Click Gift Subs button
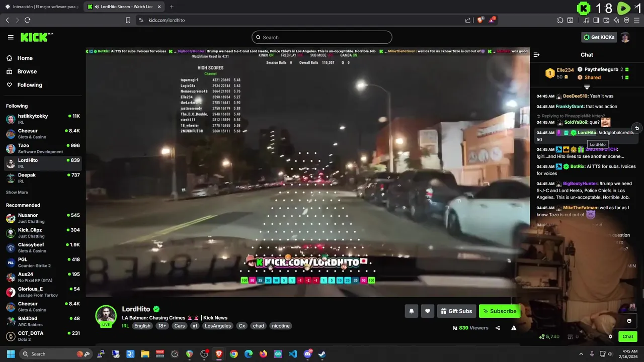The image size is (644, 362). click(456, 311)
